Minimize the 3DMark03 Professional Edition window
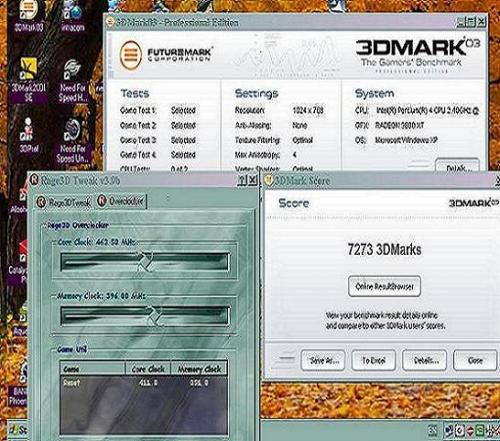The width and height of the screenshot is (500, 441). [x=460, y=22]
